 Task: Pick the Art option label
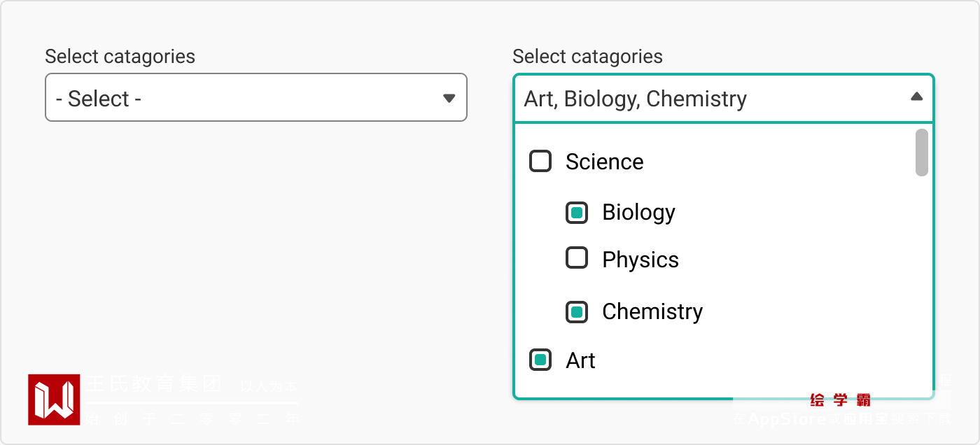[x=580, y=361]
